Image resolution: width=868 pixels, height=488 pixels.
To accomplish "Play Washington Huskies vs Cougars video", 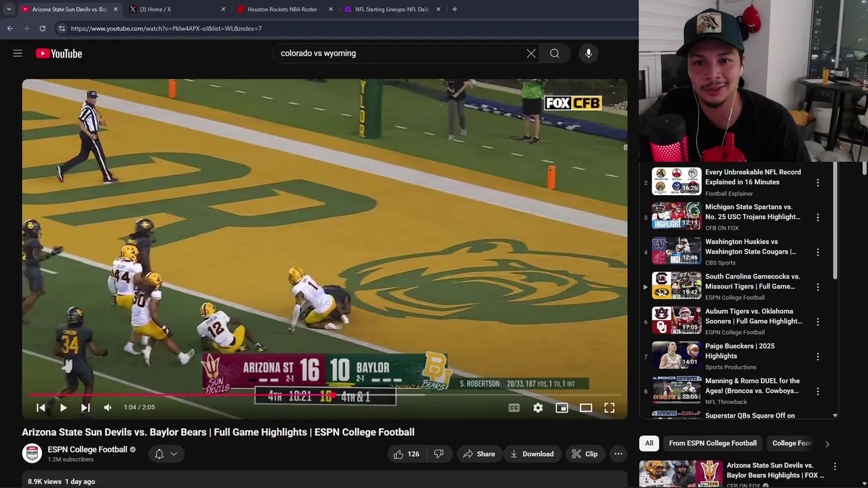I will coord(677,251).
